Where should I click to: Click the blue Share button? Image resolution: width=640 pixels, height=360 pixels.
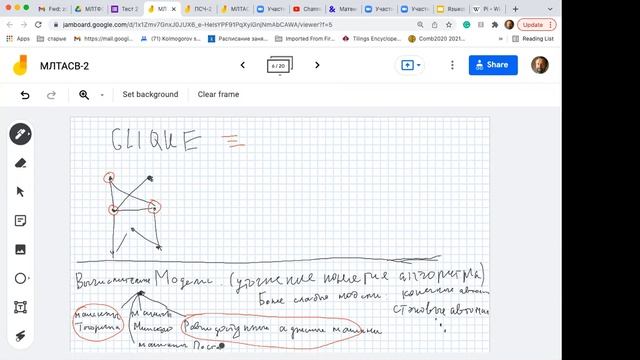(x=493, y=65)
